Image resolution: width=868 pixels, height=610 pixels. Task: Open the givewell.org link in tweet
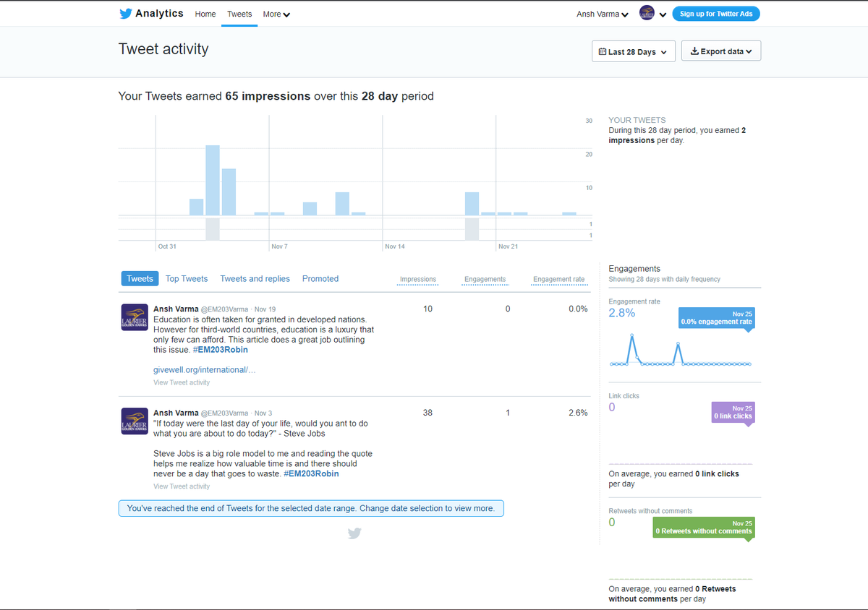pyautogui.click(x=204, y=369)
